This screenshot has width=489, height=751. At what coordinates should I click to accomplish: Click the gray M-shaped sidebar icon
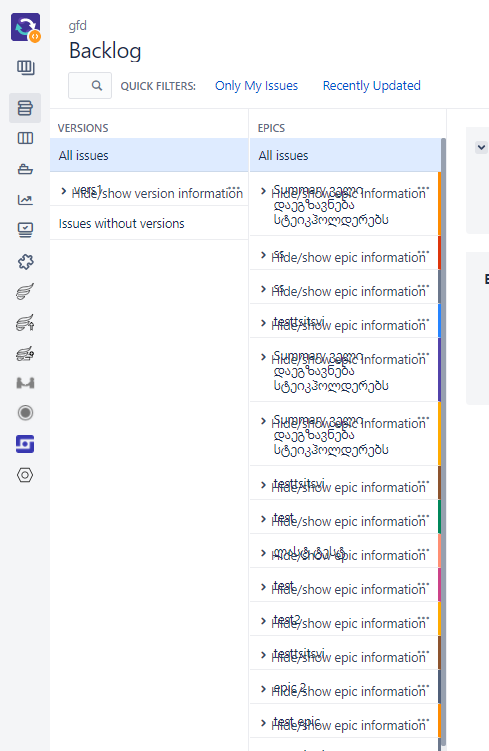coord(25,383)
